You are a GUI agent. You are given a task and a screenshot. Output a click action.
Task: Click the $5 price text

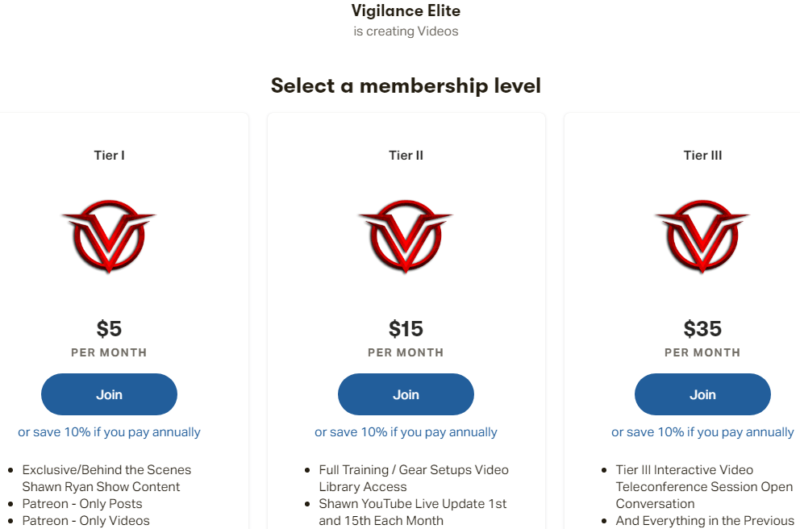pyautogui.click(x=109, y=329)
